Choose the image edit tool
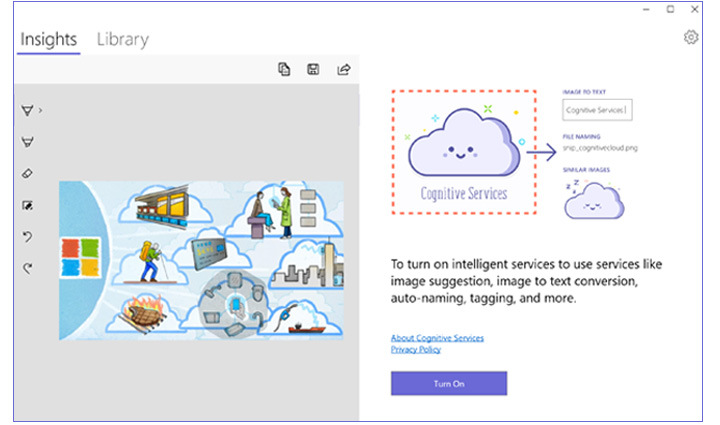The image size is (720, 425). 27,205
